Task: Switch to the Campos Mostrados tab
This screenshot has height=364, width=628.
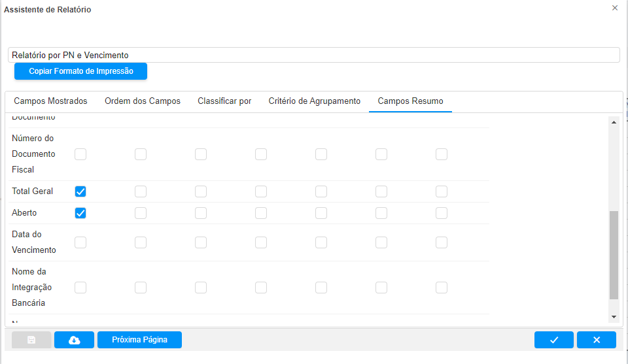Action: [x=50, y=101]
